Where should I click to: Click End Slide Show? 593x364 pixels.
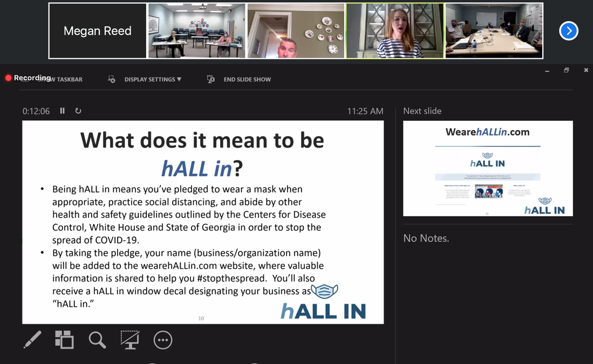(x=247, y=79)
